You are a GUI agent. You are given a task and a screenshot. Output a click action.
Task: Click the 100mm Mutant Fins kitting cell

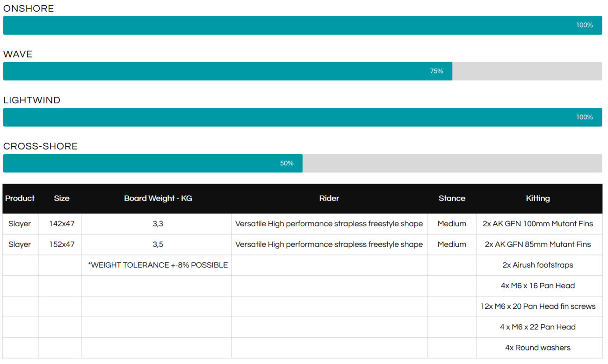[538, 224]
